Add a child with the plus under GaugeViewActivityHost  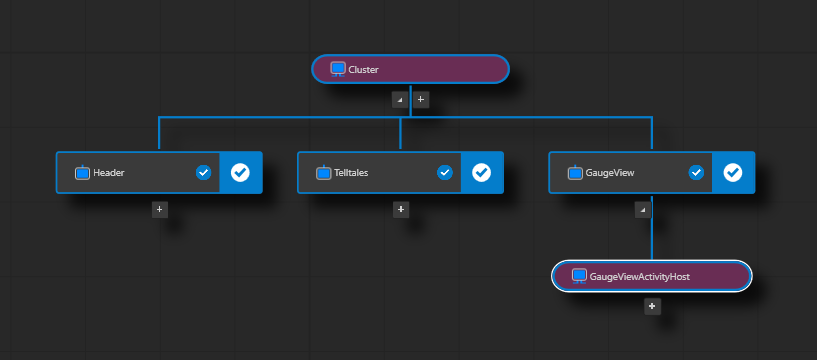click(652, 306)
